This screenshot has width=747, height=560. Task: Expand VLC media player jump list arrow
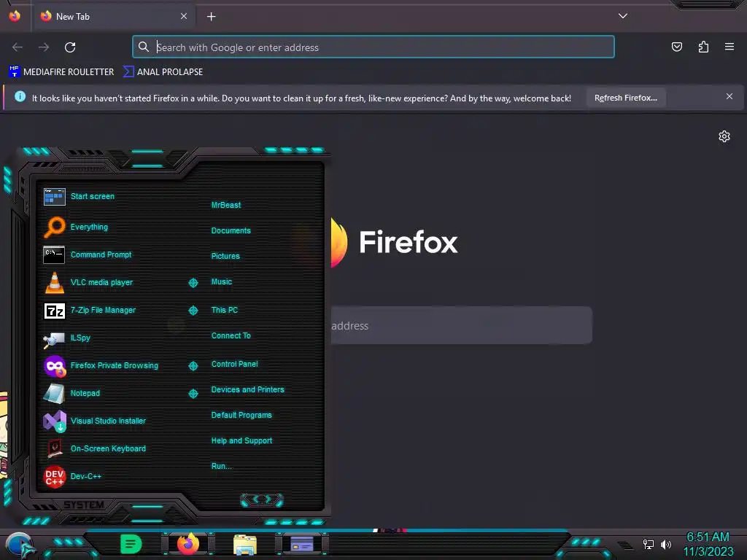point(193,283)
